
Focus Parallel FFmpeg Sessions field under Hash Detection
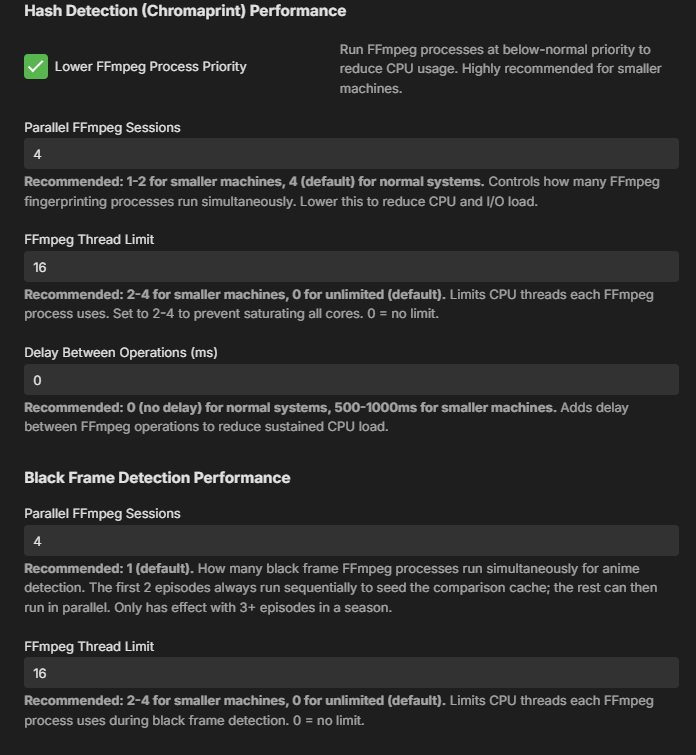(352, 154)
